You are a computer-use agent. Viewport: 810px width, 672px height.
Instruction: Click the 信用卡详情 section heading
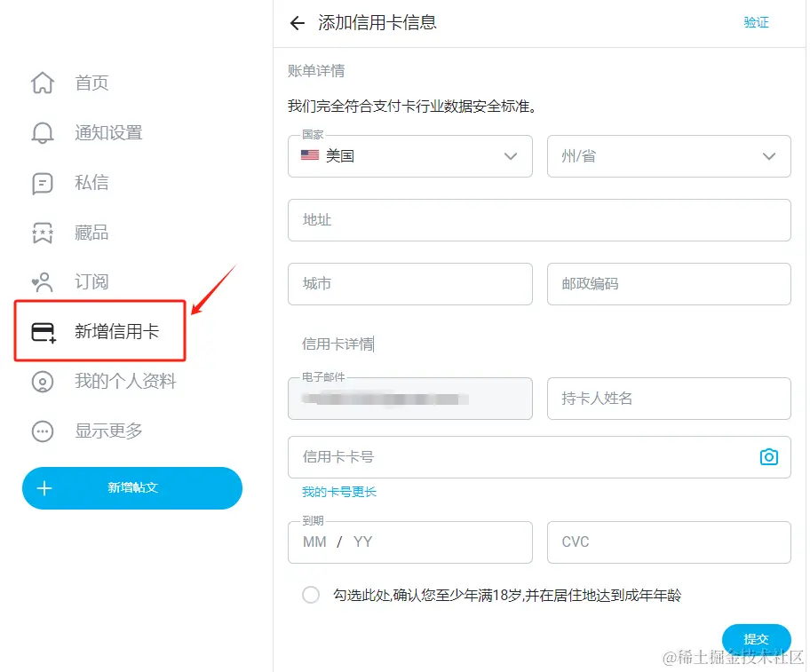point(337,344)
